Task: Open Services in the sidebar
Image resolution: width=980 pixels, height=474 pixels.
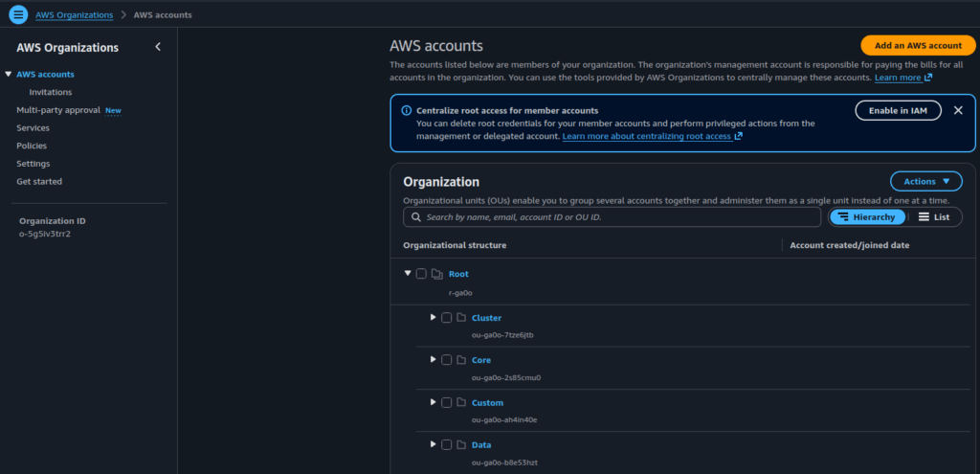Action: (x=33, y=128)
